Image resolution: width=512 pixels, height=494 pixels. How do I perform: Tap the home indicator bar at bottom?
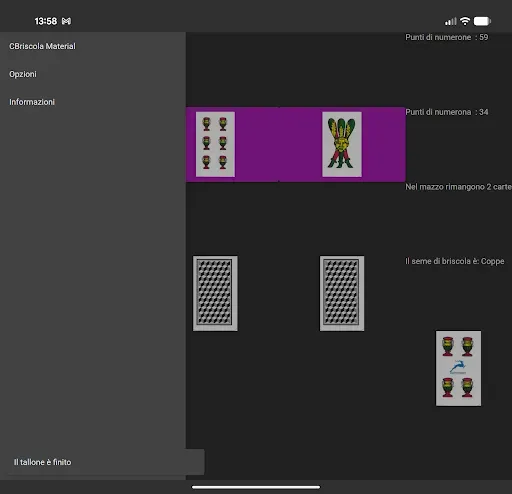click(256, 487)
